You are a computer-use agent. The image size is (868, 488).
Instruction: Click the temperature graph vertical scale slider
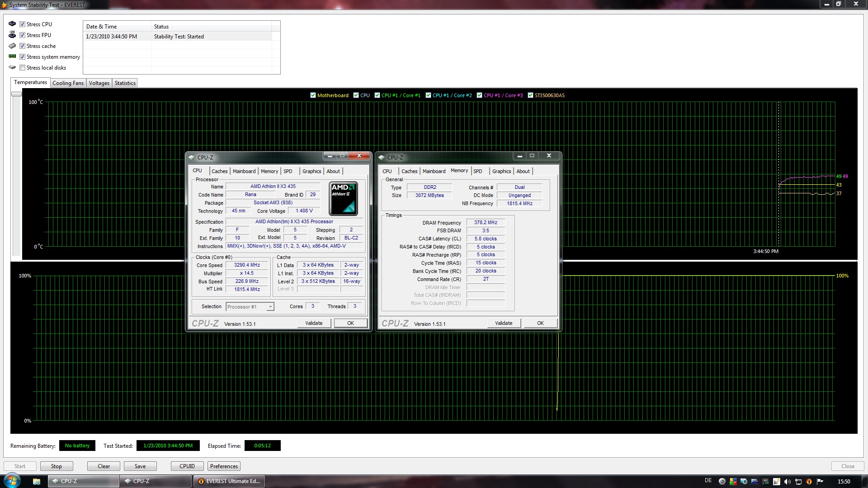pyautogui.click(x=16, y=94)
